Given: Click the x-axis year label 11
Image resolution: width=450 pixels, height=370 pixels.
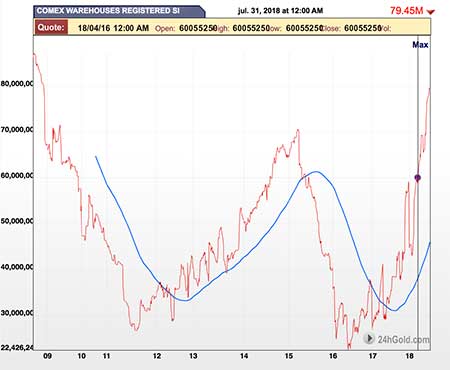Looking at the screenshot, I should (106, 356).
